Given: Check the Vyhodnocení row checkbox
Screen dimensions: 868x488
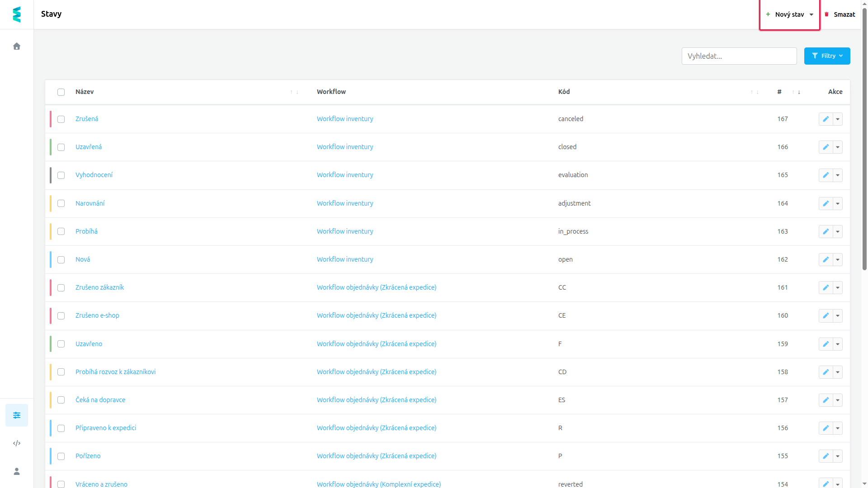Looking at the screenshot, I should tap(61, 175).
